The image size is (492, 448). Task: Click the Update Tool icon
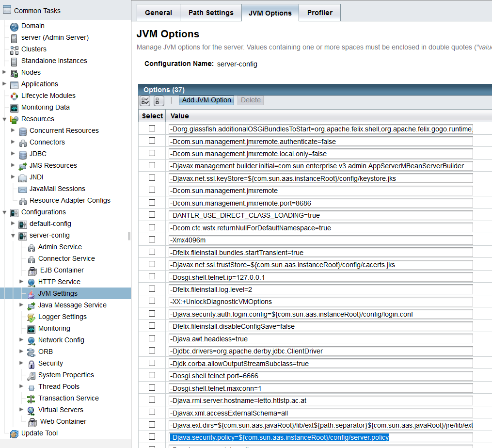click(14, 433)
